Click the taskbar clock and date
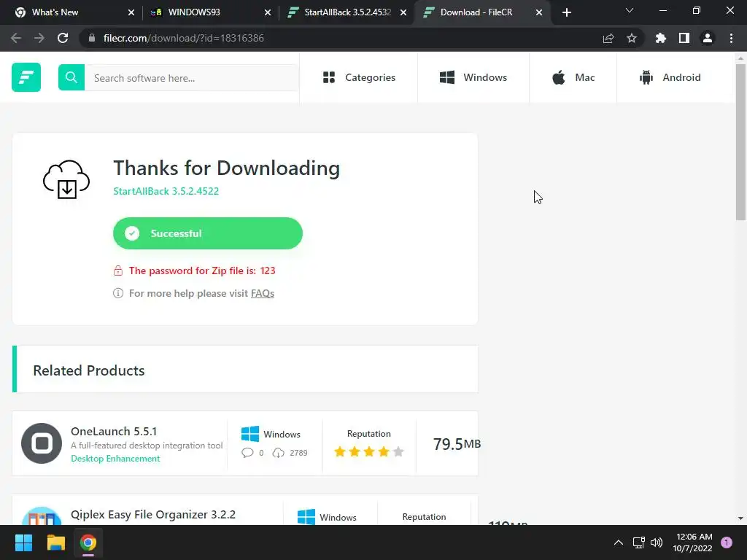The image size is (747, 560). [692, 542]
